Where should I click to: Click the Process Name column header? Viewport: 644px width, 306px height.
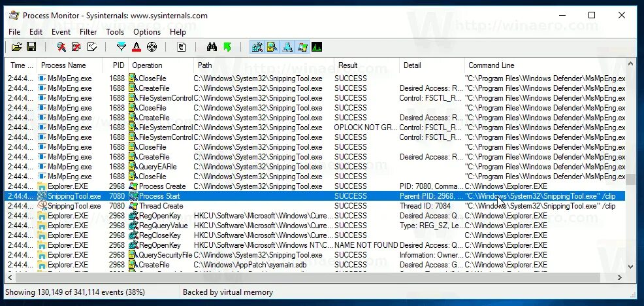[x=69, y=65]
